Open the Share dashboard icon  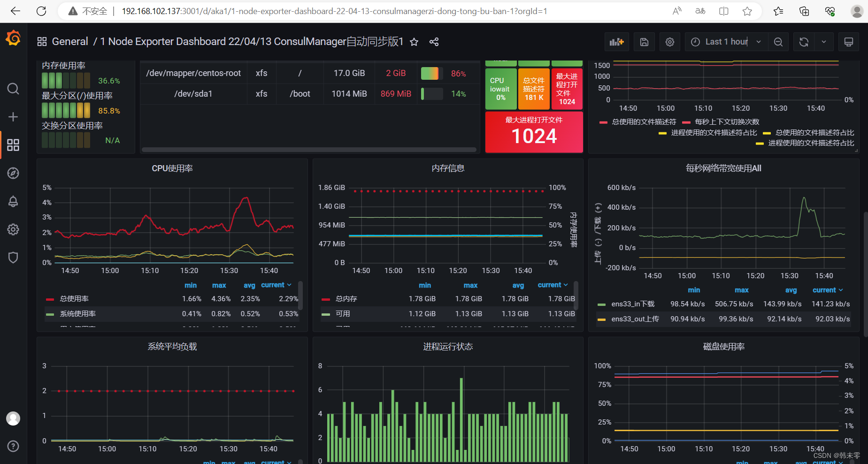point(433,42)
